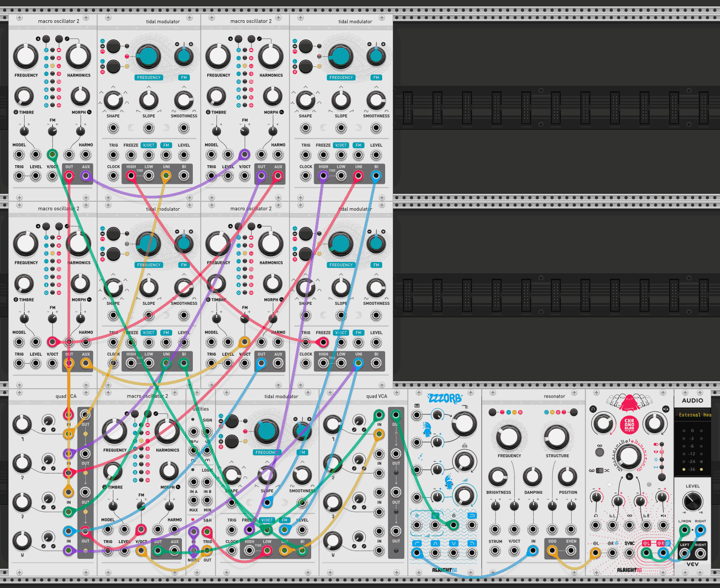Click the resonator STRUCTURE knob
Screen dimensions: 720x588
click(557, 437)
